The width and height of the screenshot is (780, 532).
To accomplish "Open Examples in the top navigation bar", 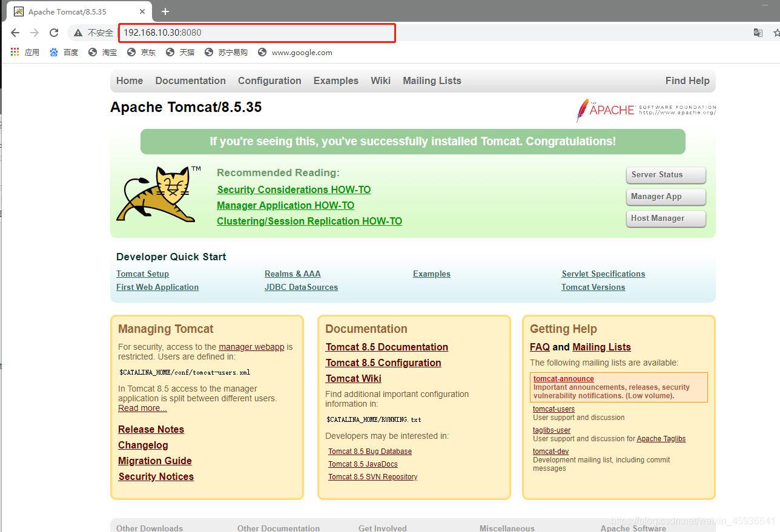I will pos(336,80).
